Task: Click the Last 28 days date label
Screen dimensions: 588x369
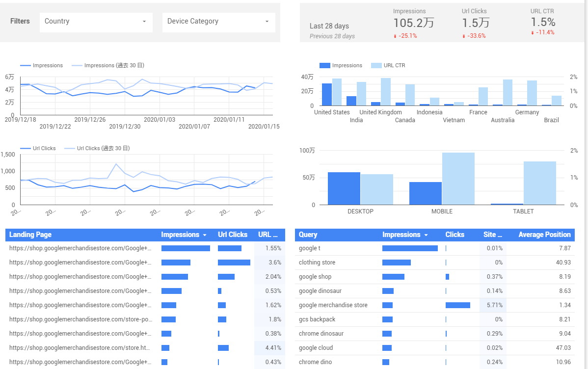Action: point(329,26)
